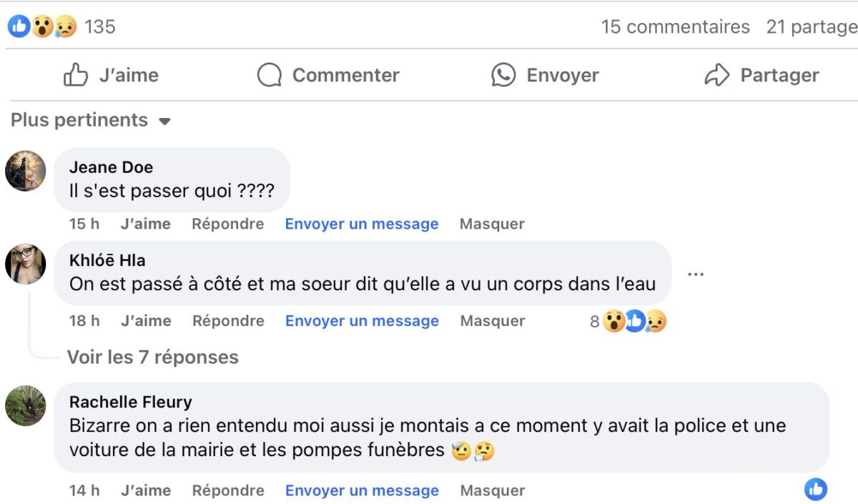The height and width of the screenshot is (504, 858).
Task: Open reaction emojis next to 135 count
Action: click(x=42, y=27)
